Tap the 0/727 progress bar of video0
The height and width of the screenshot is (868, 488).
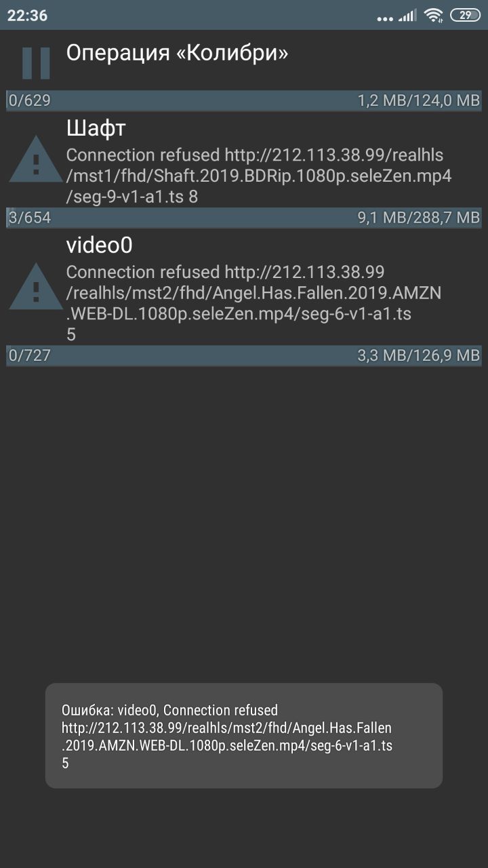click(x=244, y=355)
